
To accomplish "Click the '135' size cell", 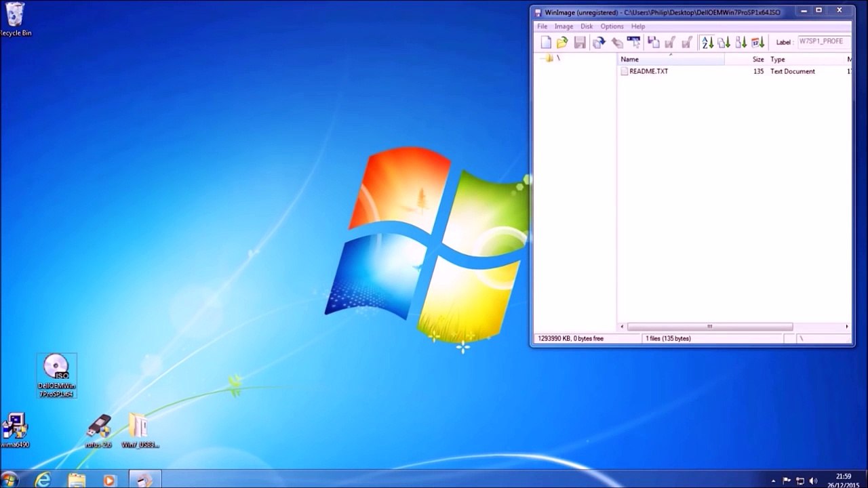I will (758, 71).
